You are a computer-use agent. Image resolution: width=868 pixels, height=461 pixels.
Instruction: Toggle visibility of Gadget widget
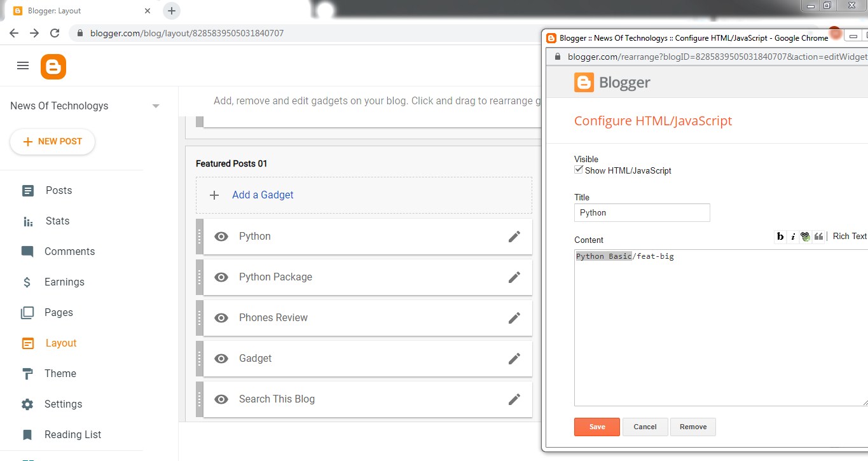pos(221,359)
